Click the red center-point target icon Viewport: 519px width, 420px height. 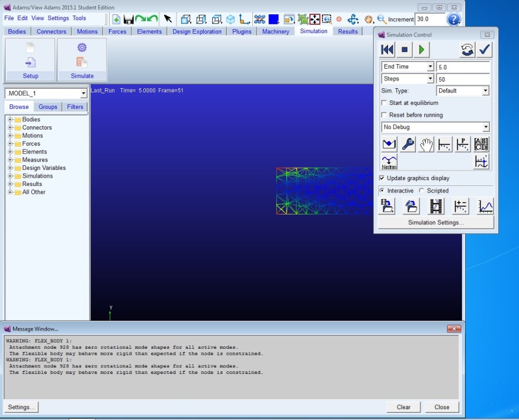pos(339,19)
